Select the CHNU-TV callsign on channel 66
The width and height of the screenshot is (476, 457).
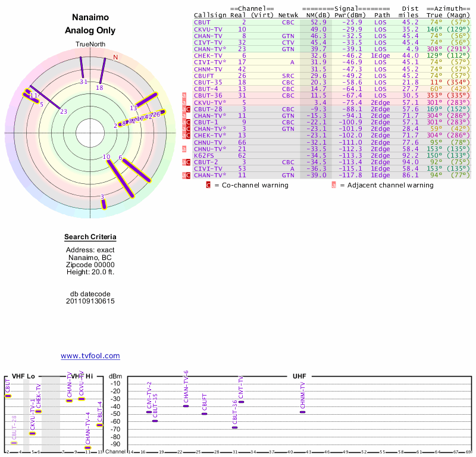[x=208, y=142]
